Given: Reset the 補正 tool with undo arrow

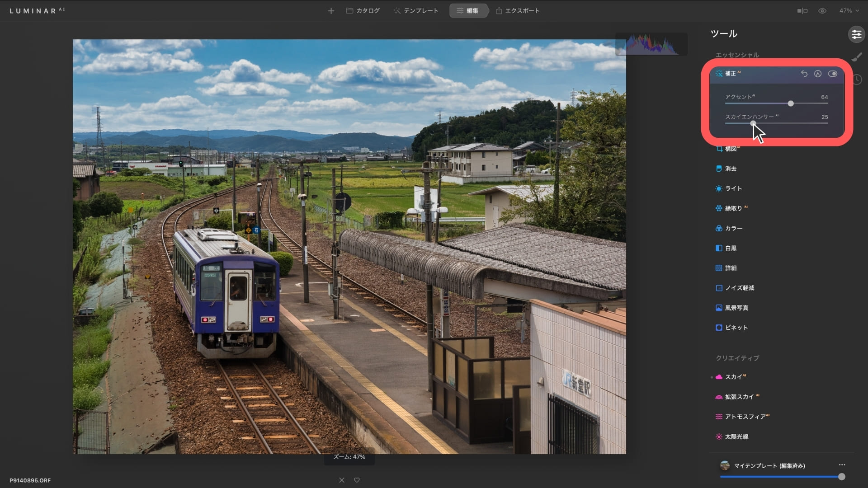Looking at the screenshot, I should pos(804,74).
